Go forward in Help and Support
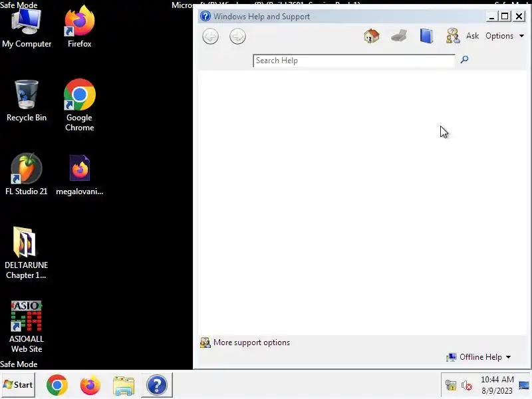 pyautogui.click(x=237, y=37)
